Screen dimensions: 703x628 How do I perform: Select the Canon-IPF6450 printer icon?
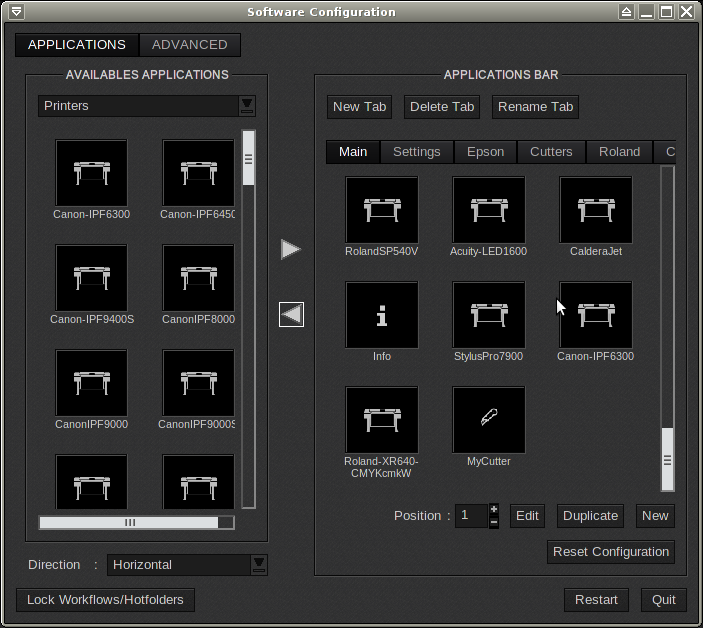[198, 173]
